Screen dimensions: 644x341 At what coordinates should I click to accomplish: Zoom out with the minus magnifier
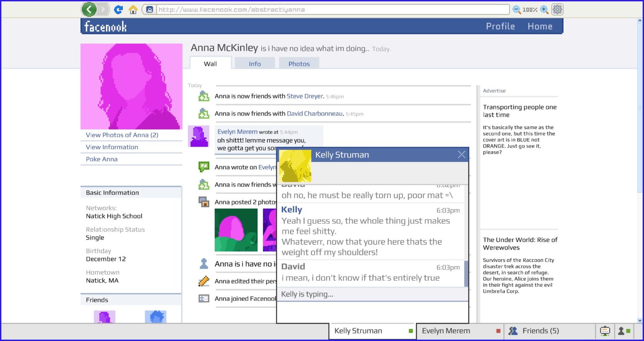(x=517, y=10)
